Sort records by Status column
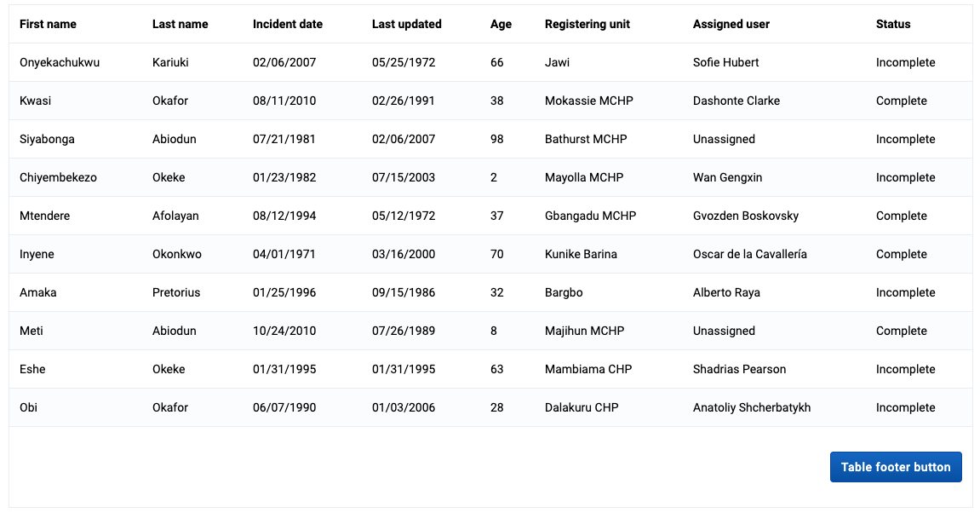 (892, 24)
